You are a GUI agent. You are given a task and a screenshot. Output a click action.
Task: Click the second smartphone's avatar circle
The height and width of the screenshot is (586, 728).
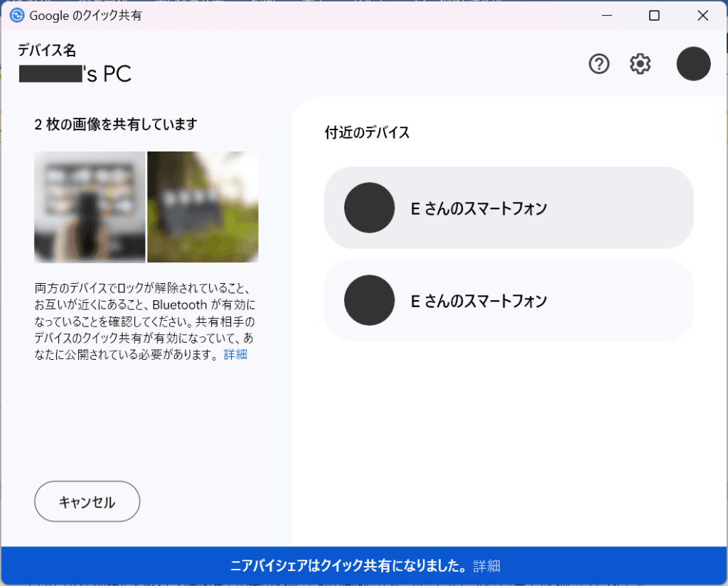point(369,300)
